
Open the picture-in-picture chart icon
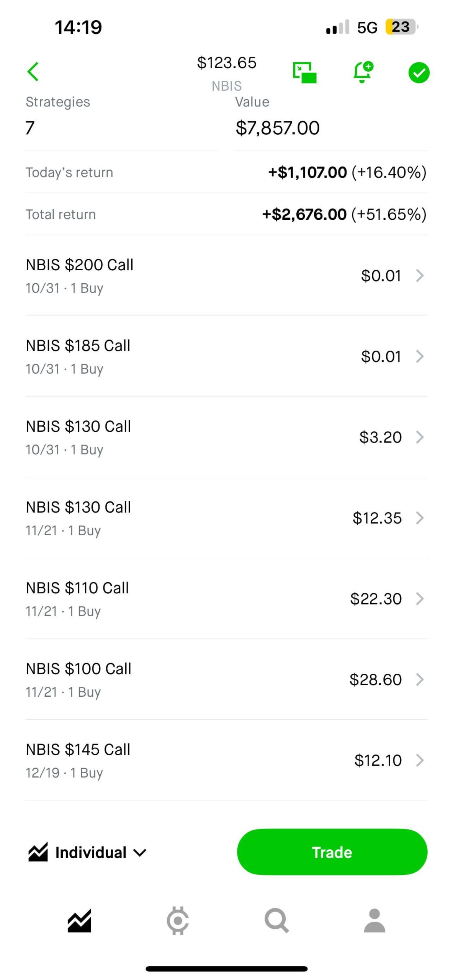click(304, 72)
